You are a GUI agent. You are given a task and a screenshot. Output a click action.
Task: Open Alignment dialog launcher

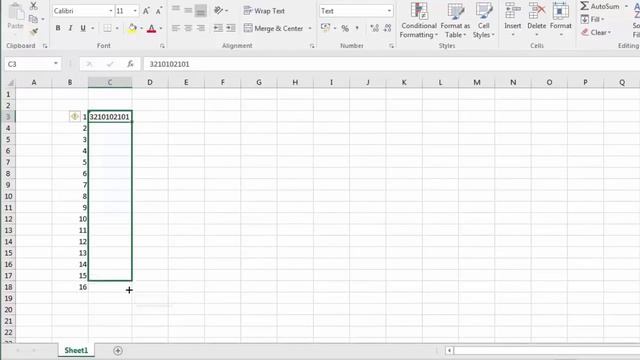click(x=312, y=46)
